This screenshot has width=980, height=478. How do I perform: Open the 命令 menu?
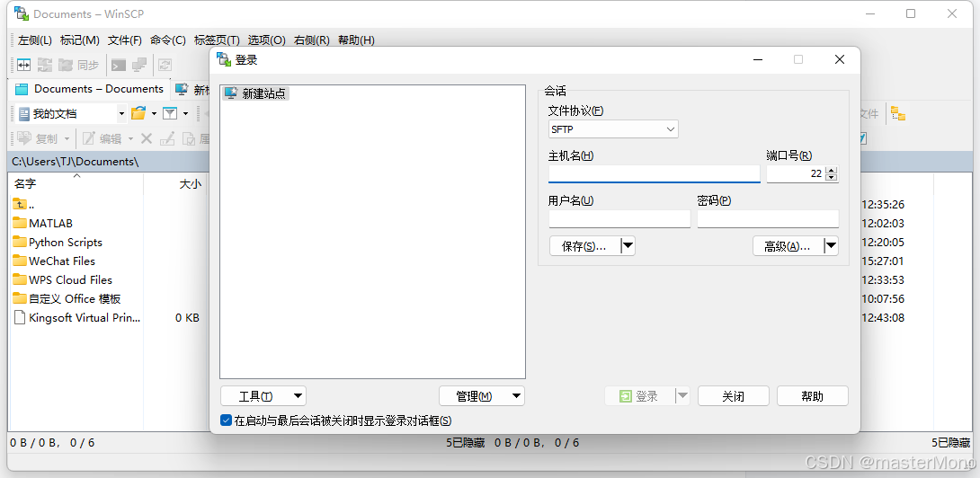point(168,40)
